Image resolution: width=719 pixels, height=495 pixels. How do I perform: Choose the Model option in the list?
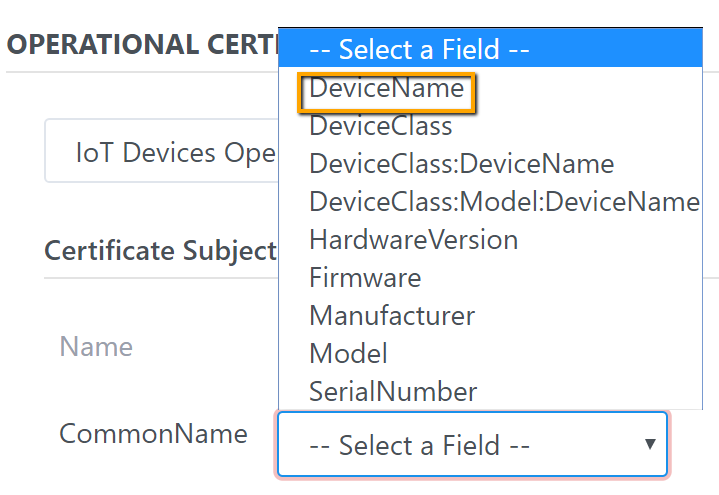(x=348, y=353)
